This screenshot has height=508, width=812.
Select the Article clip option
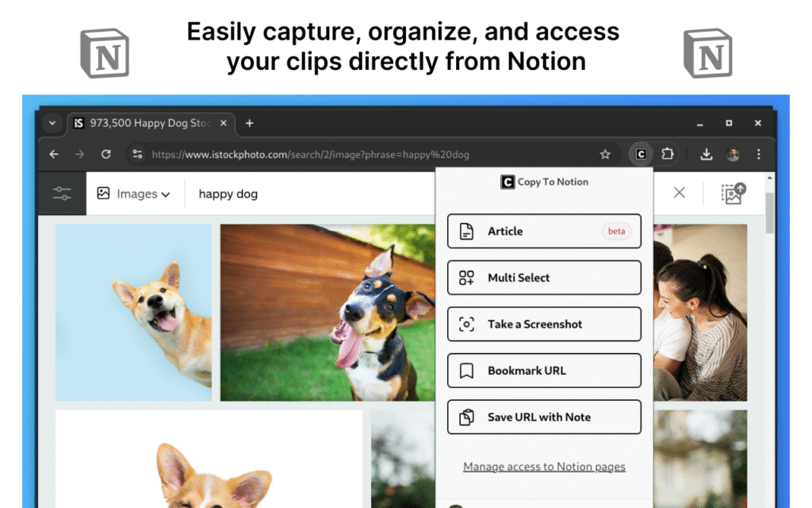click(x=544, y=232)
